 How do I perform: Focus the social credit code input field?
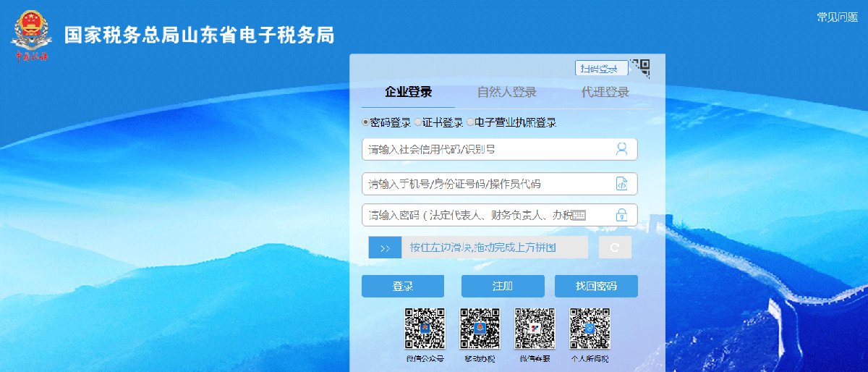tap(499, 149)
